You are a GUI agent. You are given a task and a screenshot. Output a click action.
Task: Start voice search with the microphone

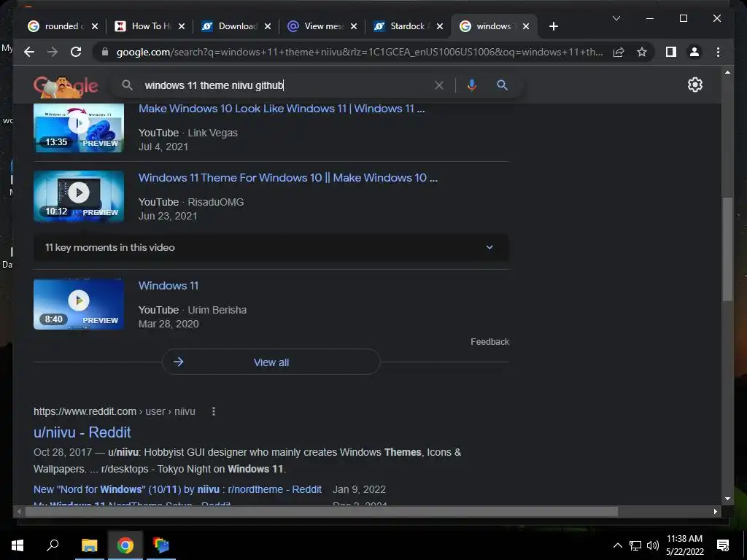click(472, 85)
